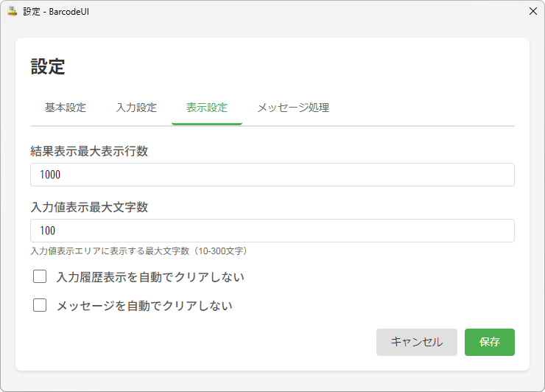The image size is (545, 392).
Task: Close the 設定 window
Action: pyautogui.click(x=532, y=12)
